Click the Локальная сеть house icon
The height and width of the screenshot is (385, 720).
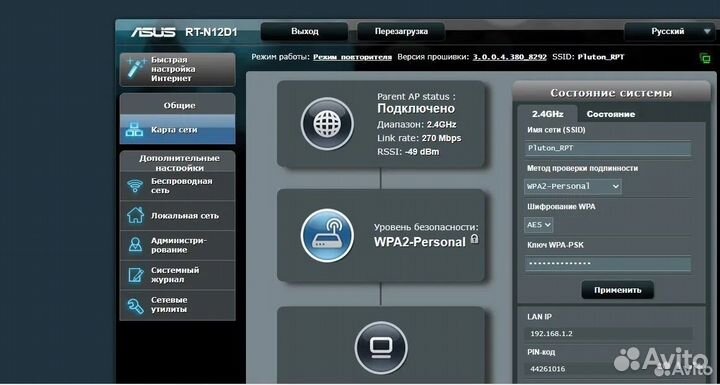[135, 215]
